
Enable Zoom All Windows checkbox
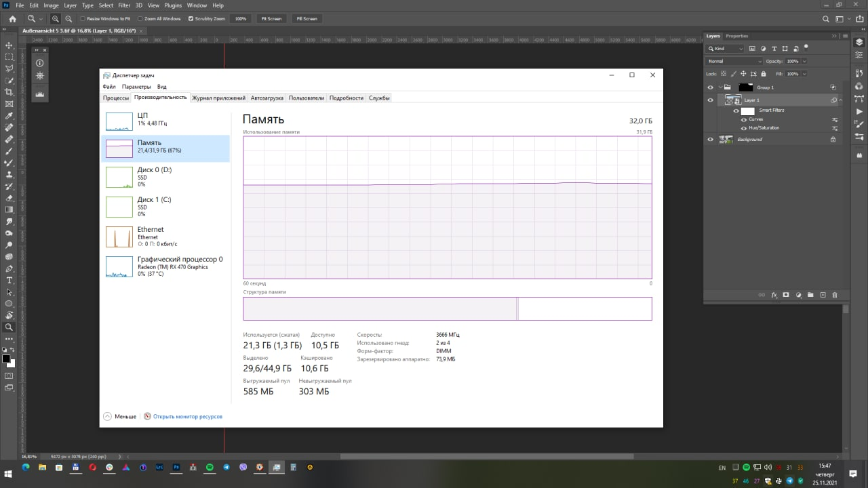click(140, 19)
